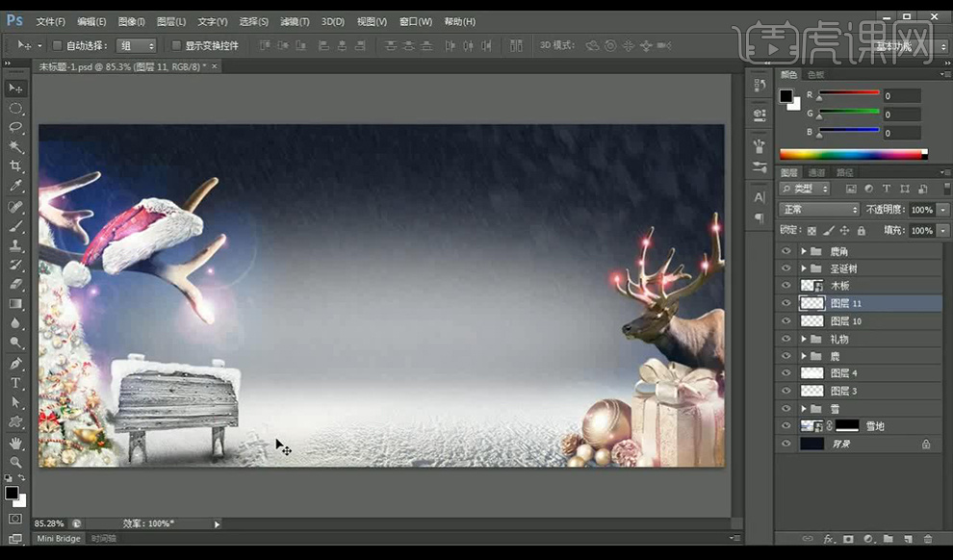Select the Healing Brush tool
Image resolution: width=953 pixels, height=560 pixels.
click(15, 207)
